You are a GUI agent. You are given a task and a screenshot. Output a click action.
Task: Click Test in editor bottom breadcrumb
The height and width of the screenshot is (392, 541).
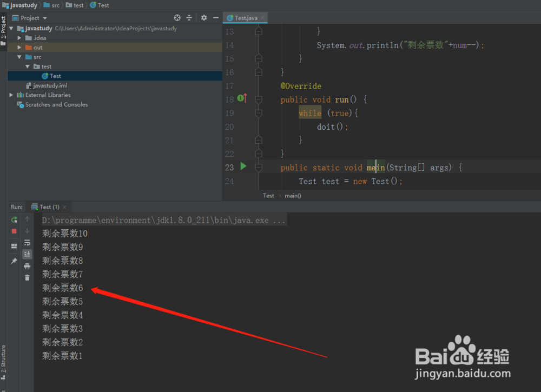pyautogui.click(x=268, y=196)
